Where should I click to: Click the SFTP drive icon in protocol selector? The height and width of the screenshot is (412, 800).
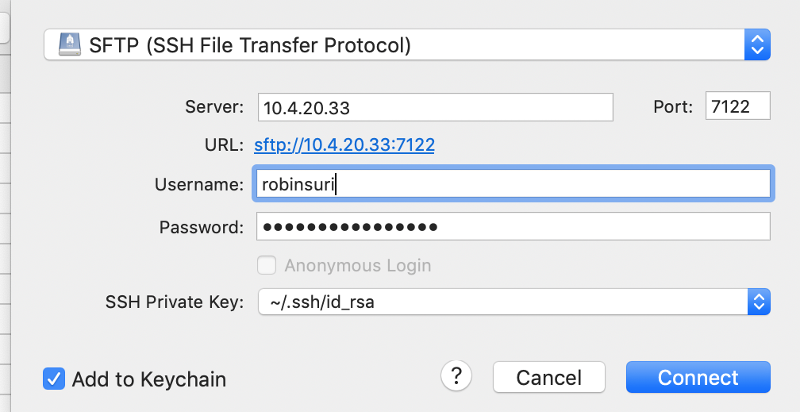point(69,44)
